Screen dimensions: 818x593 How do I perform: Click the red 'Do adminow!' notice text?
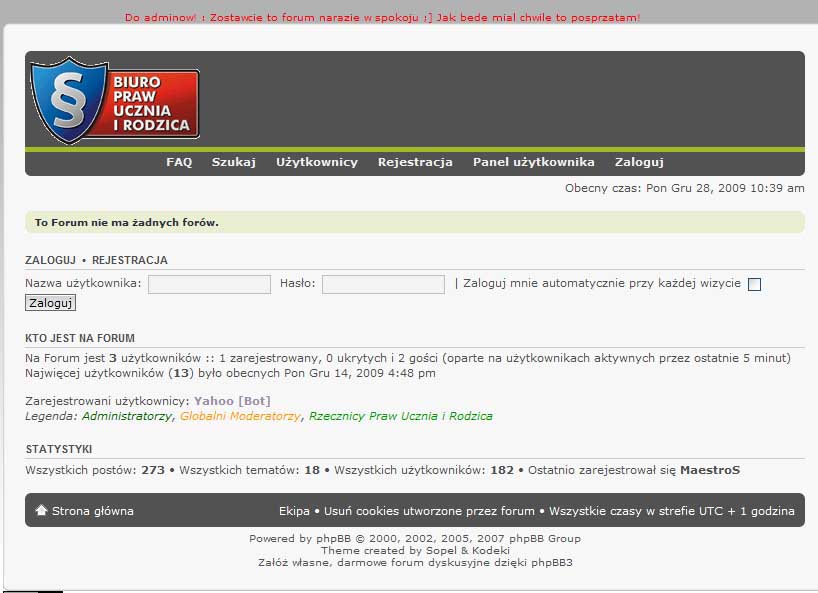[x=382, y=17]
